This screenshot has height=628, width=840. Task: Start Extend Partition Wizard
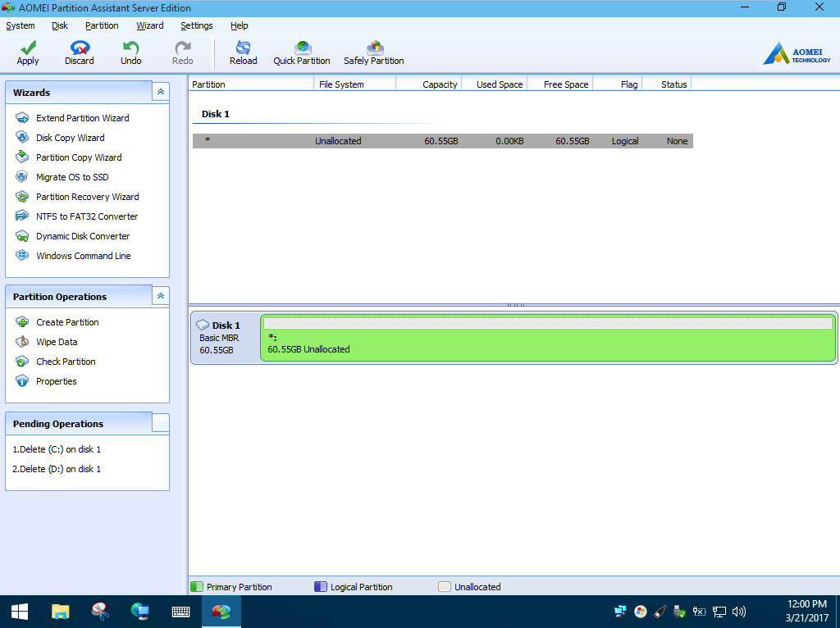point(73,118)
